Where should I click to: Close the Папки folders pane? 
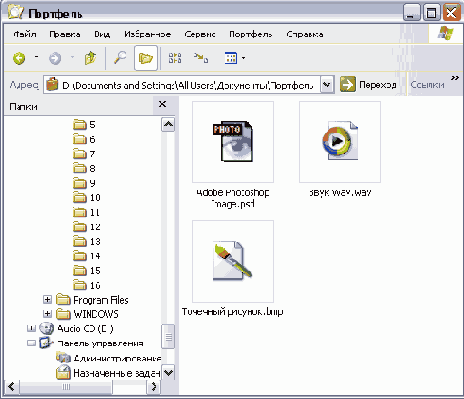(162, 104)
